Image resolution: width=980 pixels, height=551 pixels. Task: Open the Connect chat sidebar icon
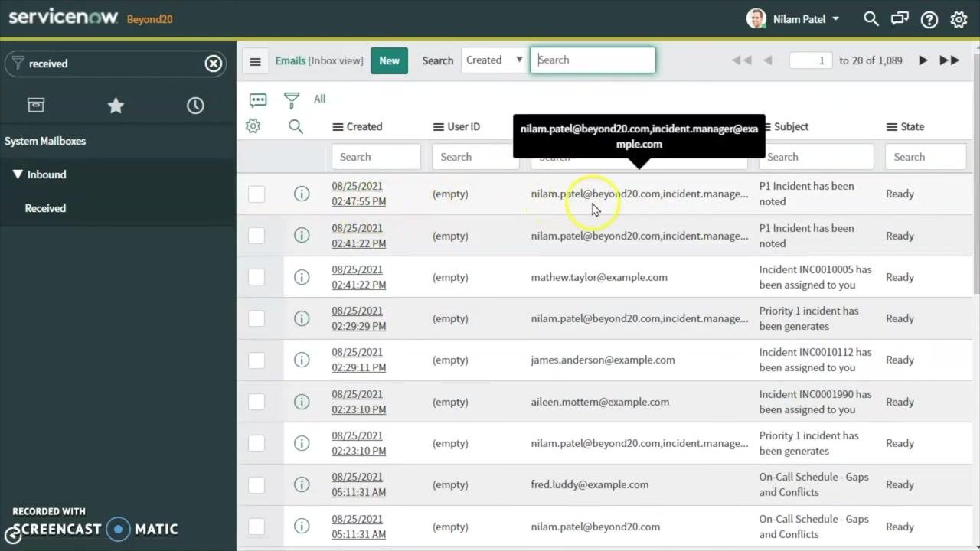pos(900,19)
